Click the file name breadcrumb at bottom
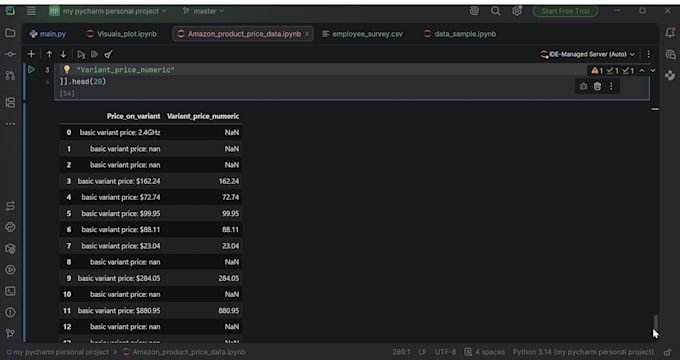This screenshot has height=360, width=680. tap(185, 352)
